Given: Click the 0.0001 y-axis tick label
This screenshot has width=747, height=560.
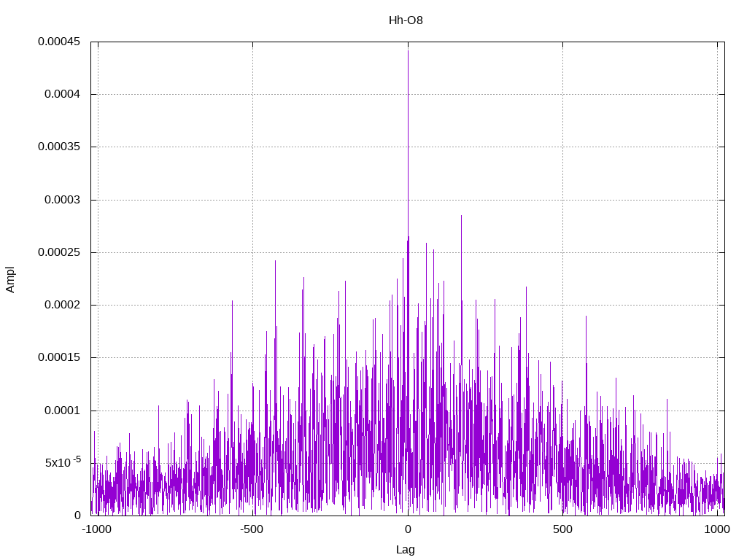Looking at the screenshot, I should [63, 411].
